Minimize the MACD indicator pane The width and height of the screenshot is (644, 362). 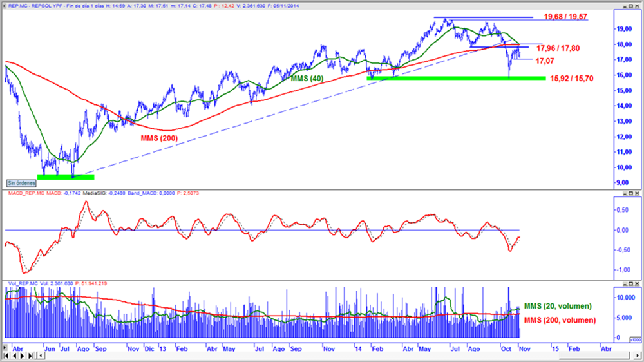625,193
